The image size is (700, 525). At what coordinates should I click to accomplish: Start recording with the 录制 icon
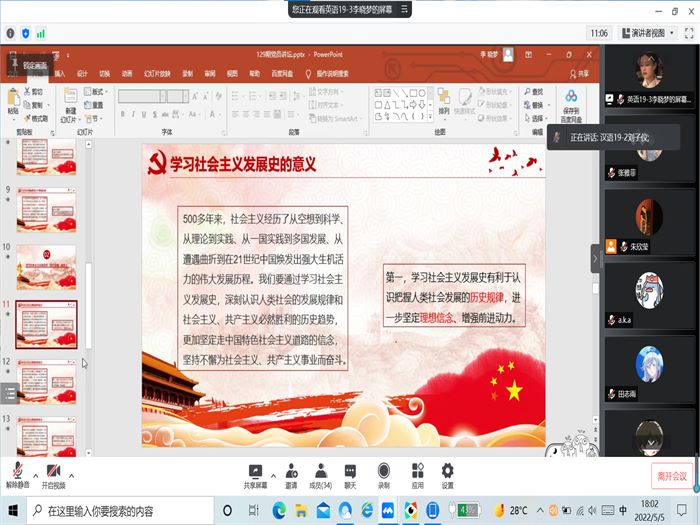pos(384,474)
